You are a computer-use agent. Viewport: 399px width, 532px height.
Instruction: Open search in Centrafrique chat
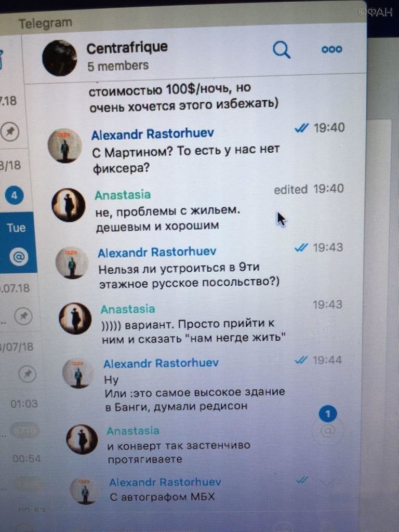pos(282,50)
